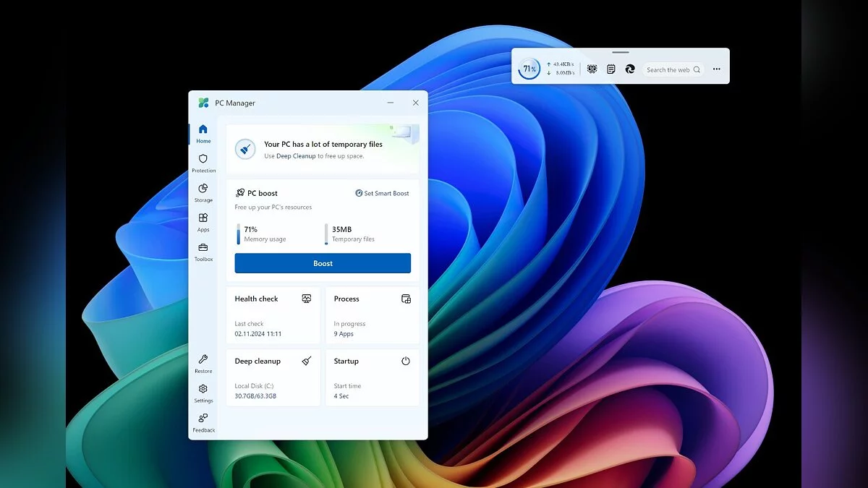This screenshot has height=488, width=868.
Task: Click the floating toolbar drag handle
Action: (x=620, y=52)
